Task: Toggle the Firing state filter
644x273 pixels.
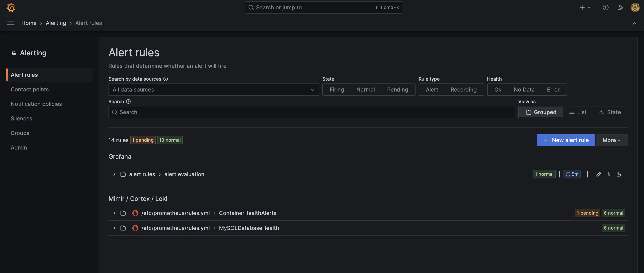Action: pyautogui.click(x=337, y=90)
